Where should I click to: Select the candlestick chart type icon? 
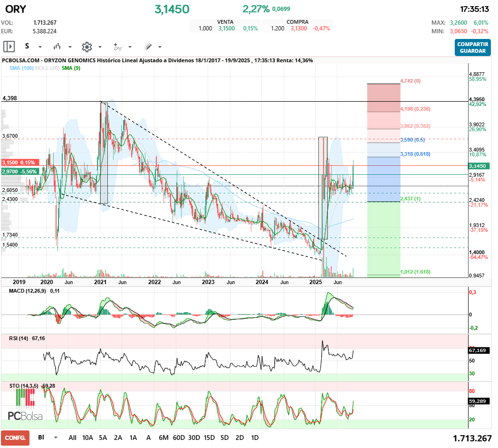[x=57, y=47]
